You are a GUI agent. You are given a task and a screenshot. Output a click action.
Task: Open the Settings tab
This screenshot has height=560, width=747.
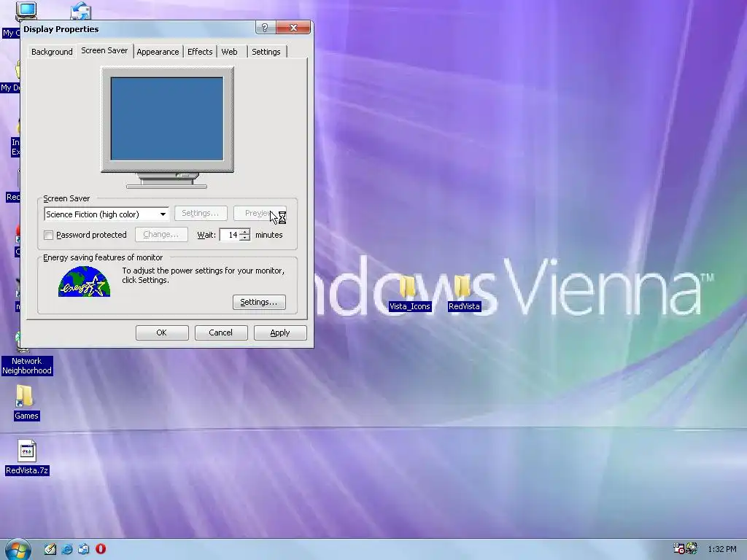pos(266,52)
